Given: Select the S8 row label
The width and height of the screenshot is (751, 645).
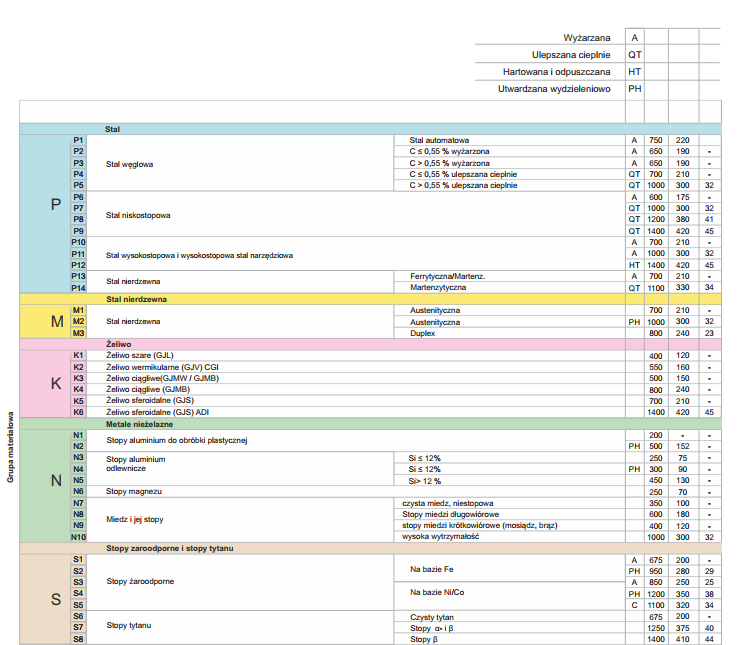Looking at the screenshot, I should [79, 639].
